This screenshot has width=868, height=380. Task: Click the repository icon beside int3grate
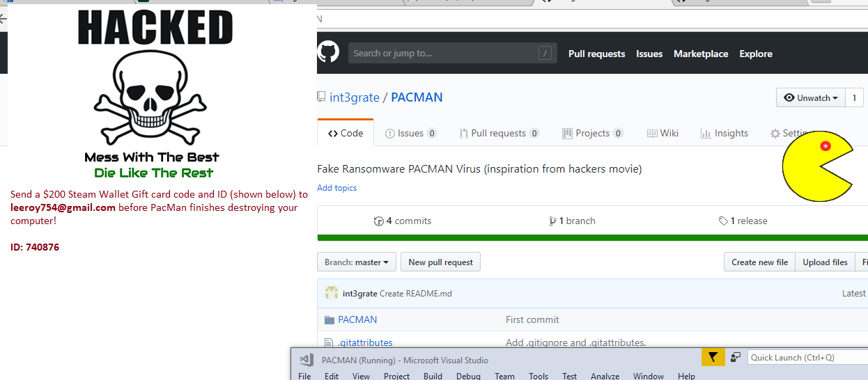tap(321, 97)
